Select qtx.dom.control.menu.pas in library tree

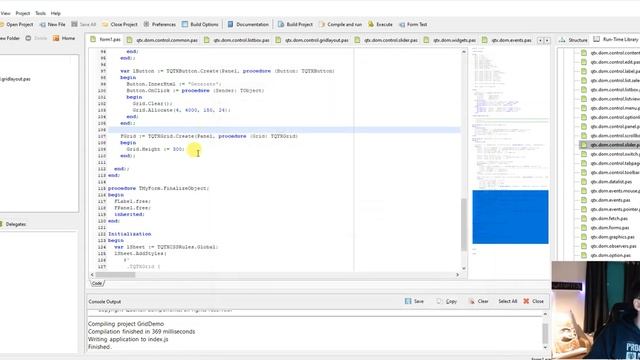click(x=610, y=108)
